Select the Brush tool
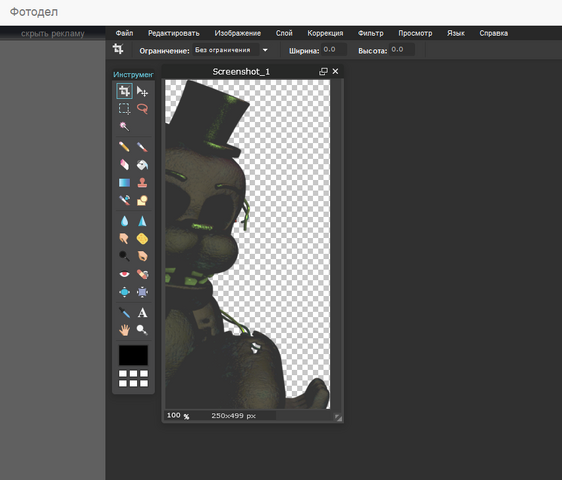562x480 pixels. [142, 147]
